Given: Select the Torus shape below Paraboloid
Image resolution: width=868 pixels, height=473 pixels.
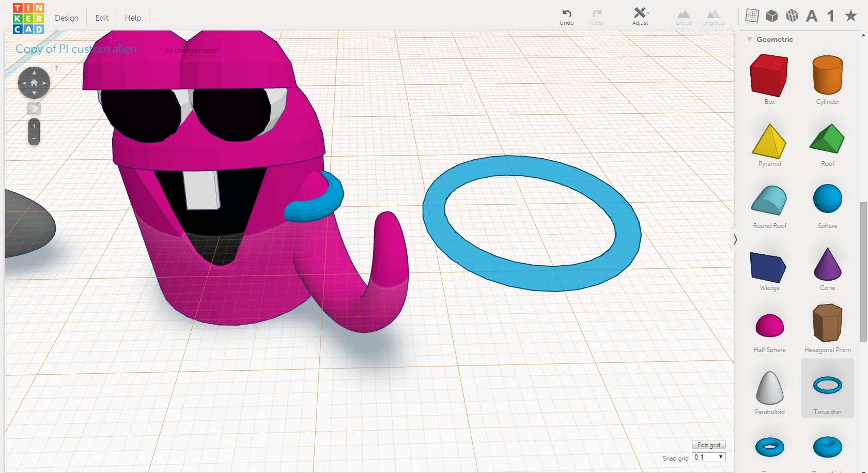Looking at the screenshot, I should tap(769, 447).
